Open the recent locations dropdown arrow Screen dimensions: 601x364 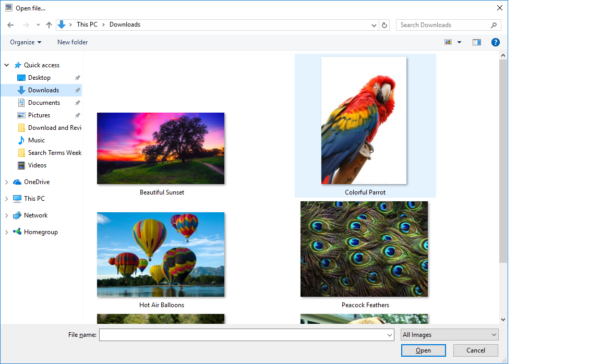click(38, 25)
